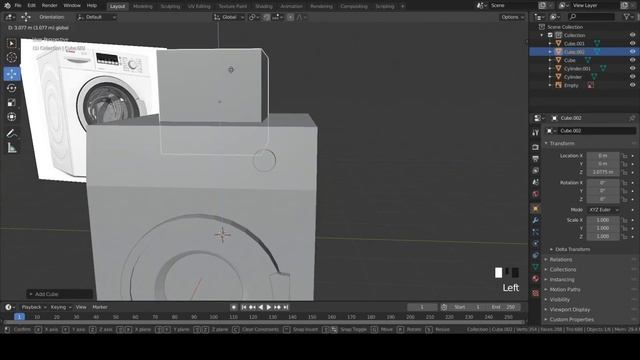
Task: Open the Object Constraints properties tab
Action: (x=536, y=256)
